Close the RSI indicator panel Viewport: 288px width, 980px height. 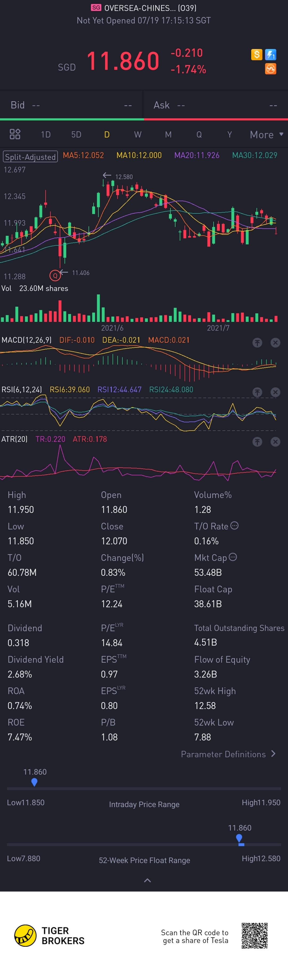[x=275, y=392]
